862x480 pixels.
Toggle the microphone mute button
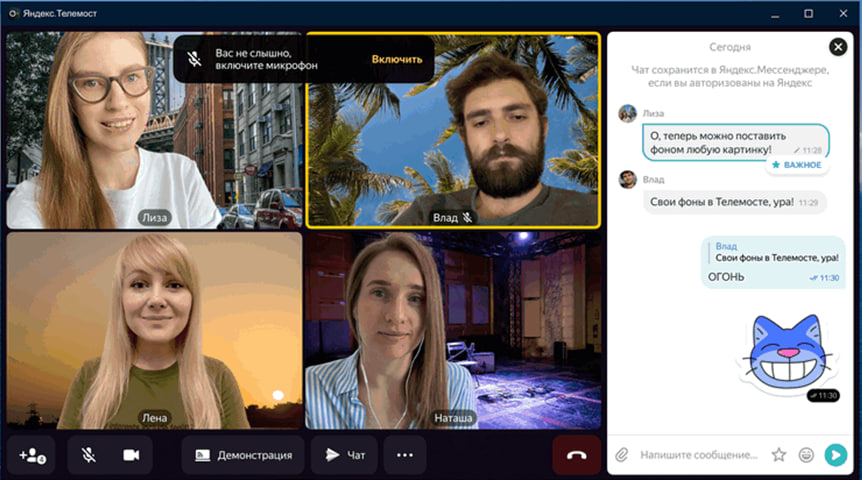coord(89,455)
